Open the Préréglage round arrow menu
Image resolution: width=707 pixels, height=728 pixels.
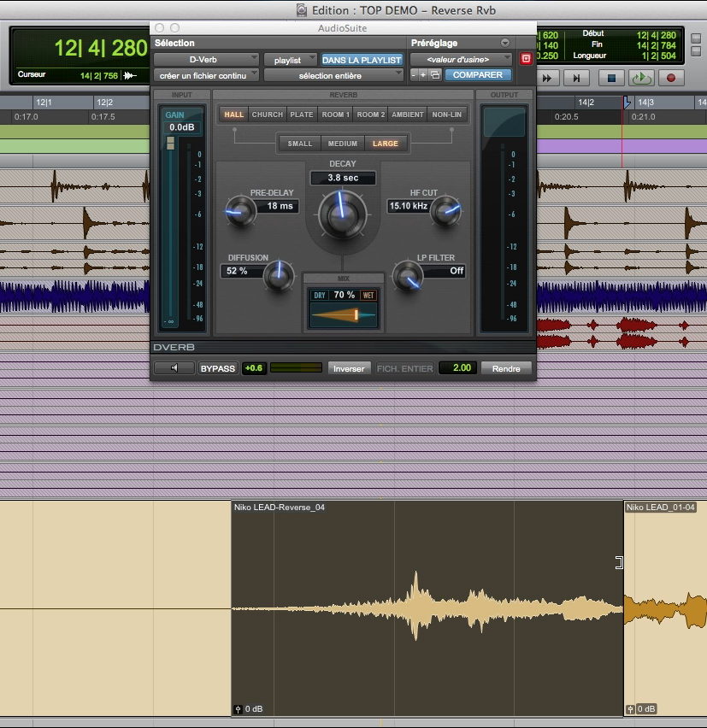[x=505, y=43]
